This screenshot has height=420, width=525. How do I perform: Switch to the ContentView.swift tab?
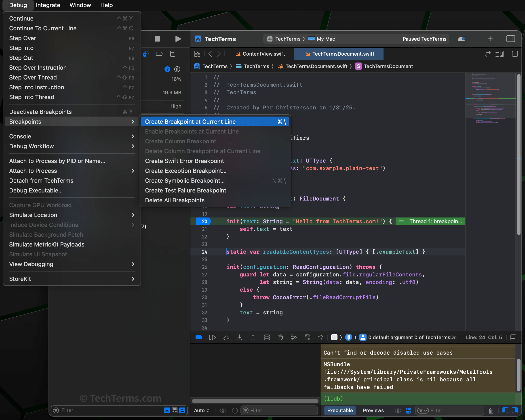pos(260,54)
